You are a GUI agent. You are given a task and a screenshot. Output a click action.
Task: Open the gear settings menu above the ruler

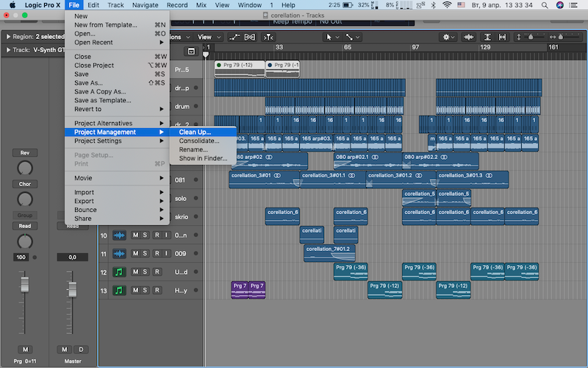click(446, 37)
